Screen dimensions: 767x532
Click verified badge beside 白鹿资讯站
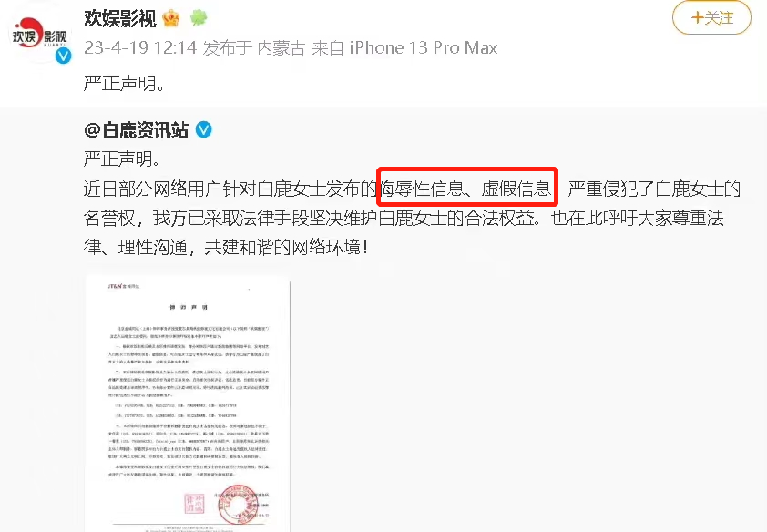tap(203, 130)
